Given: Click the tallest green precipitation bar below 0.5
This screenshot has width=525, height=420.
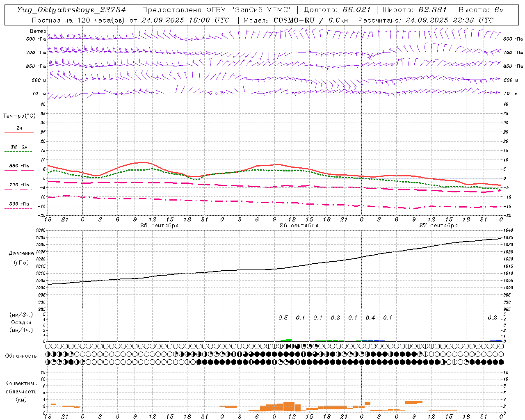Looking at the screenshot, I should click(x=289, y=340).
